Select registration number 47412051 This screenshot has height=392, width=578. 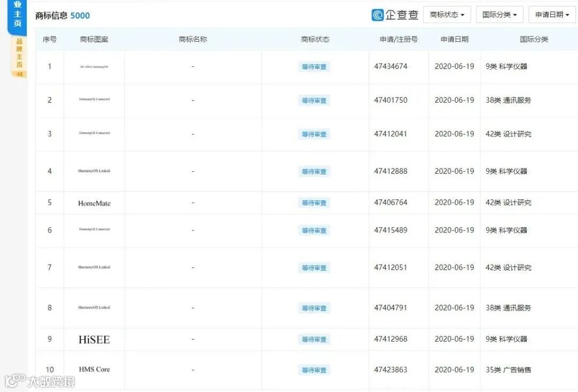(x=391, y=267)
